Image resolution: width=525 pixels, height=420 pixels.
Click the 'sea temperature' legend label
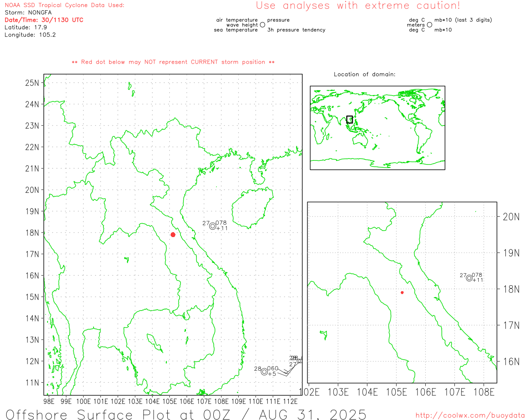(236, 30)
